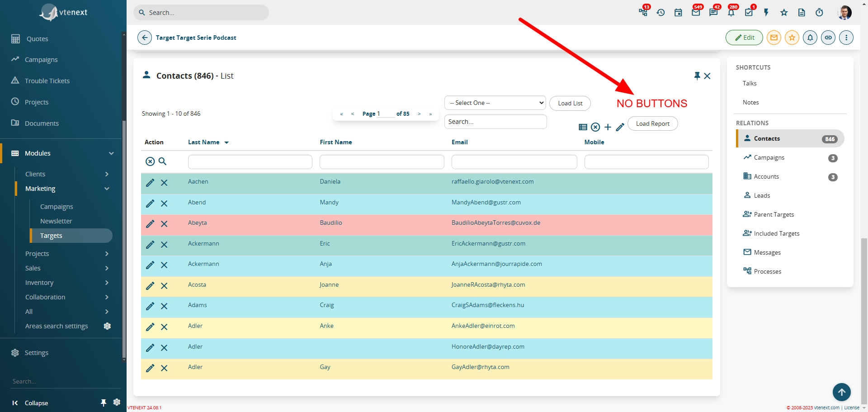Open the talks chat icon with 42 badge
The width and height of the screenshot is (868, 412).
coord(713,12)
